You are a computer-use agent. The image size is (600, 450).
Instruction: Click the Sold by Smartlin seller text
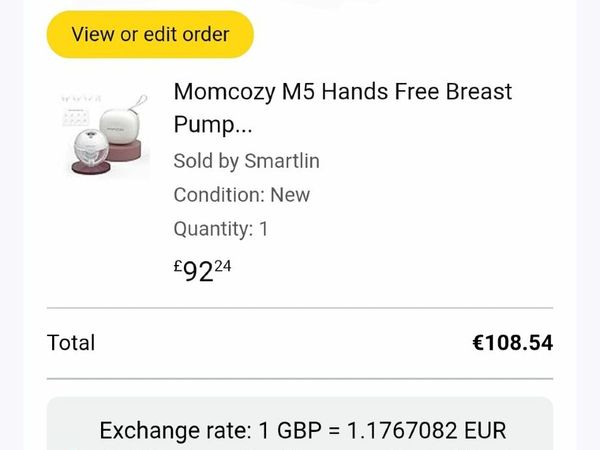pyautogui.click(x=246, y=161)
